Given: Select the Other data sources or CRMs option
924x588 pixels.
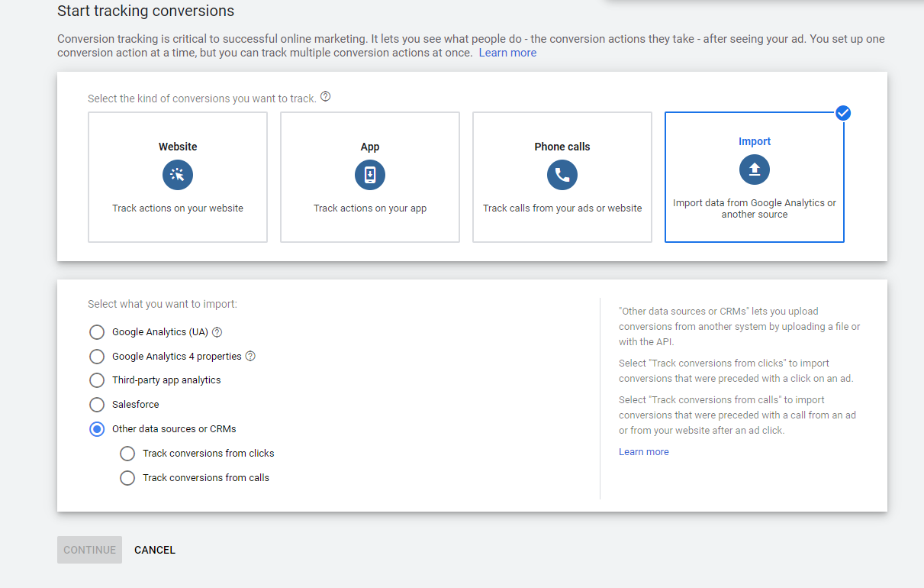Looking at the screenshot, I should pyautogui.click(x=97, y=428).
